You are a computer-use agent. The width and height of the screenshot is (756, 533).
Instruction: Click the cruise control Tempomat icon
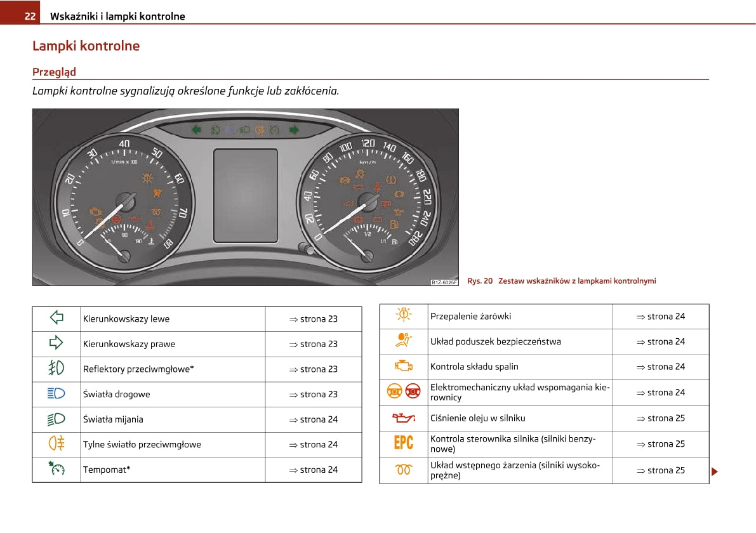tap(56, 470)
